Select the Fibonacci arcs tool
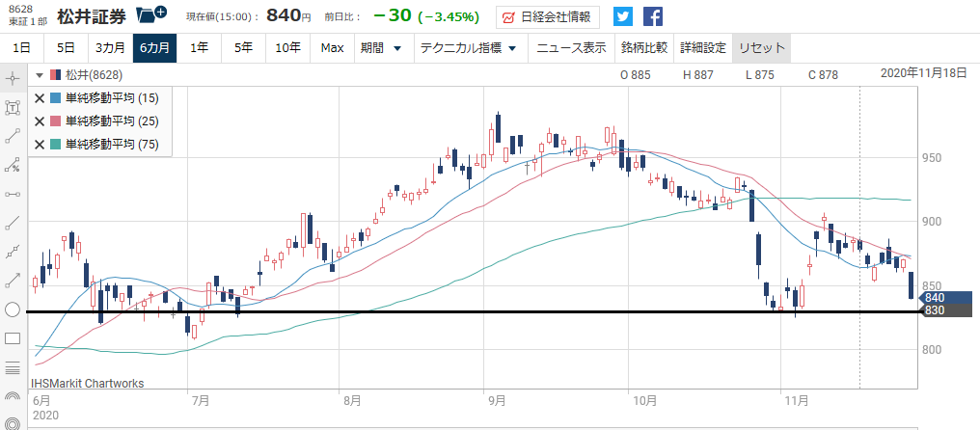980x430 pixels. [13, 395]
